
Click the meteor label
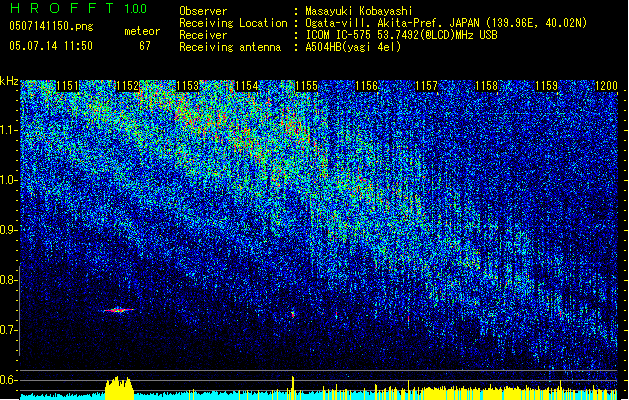pos(142,31)
